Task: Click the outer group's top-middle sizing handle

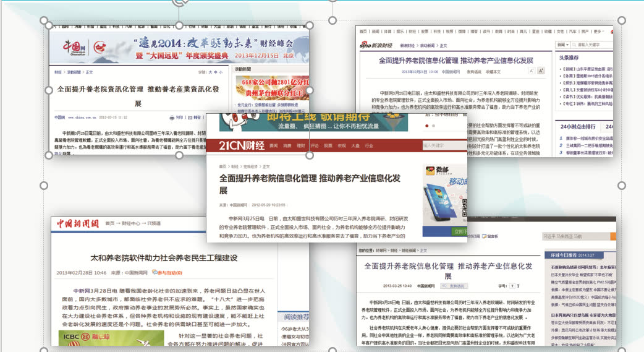Action: click(x=333, y=20)
